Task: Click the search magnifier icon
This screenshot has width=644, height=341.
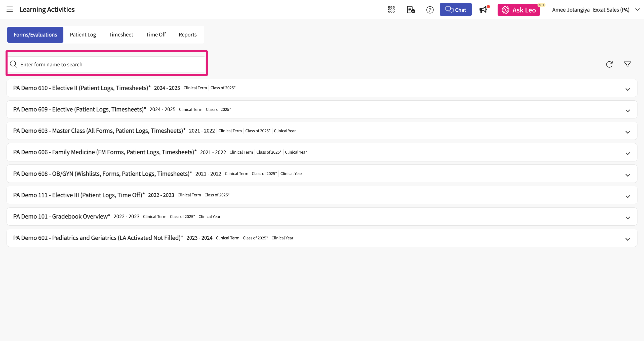Action: 13,64
